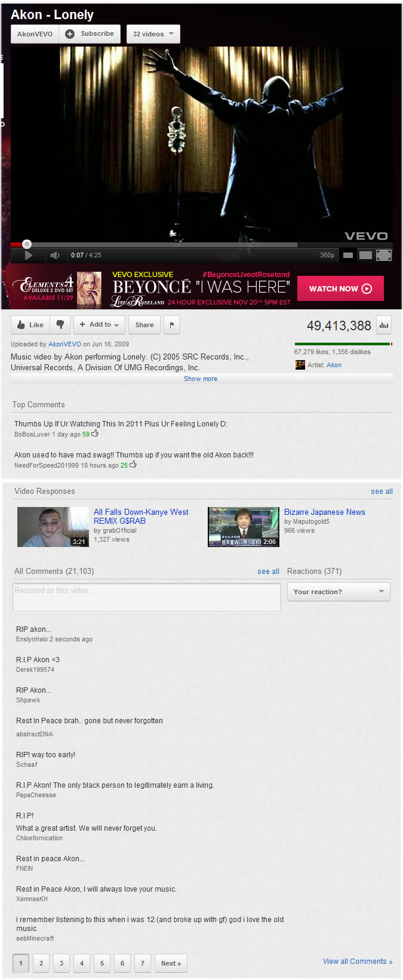Open grabOfficial's channel link
Image resolution: width=403 pixels, height=980 pixels.
coord(119,530)
